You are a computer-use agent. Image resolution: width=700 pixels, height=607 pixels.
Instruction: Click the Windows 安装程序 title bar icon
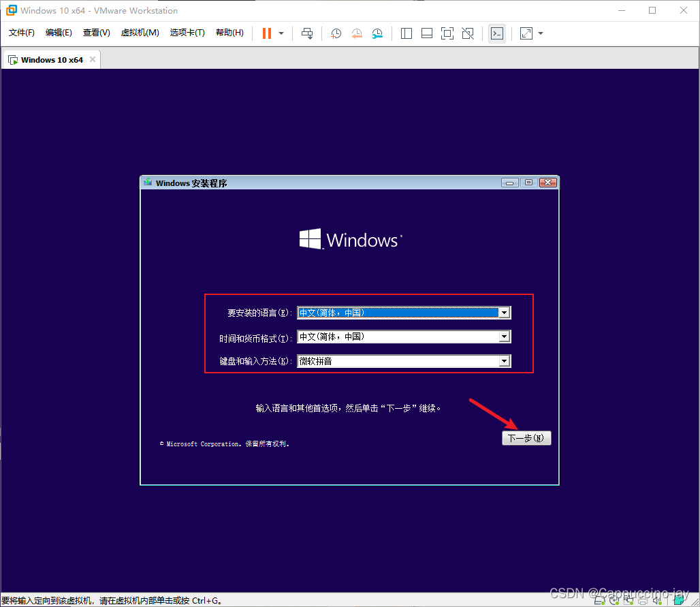[148, 182]
